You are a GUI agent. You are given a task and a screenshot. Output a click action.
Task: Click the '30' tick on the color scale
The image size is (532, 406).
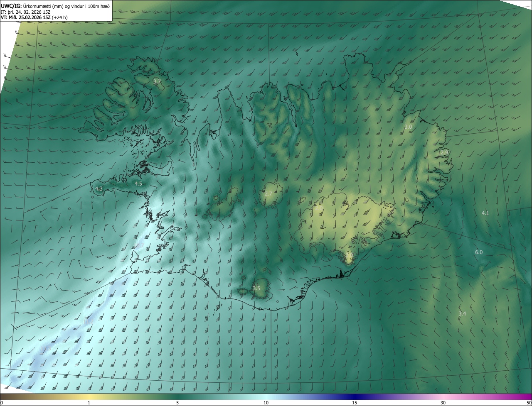(443, 403)
